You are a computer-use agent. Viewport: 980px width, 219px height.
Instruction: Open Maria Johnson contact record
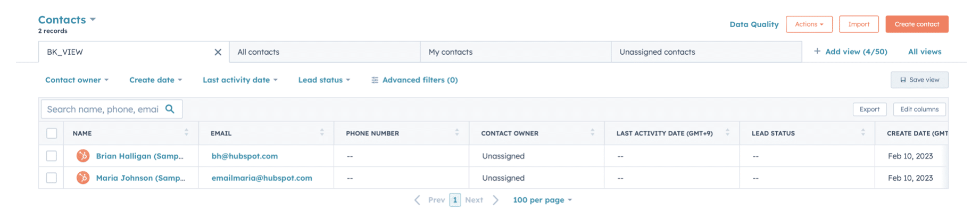(x=140, y=178)
